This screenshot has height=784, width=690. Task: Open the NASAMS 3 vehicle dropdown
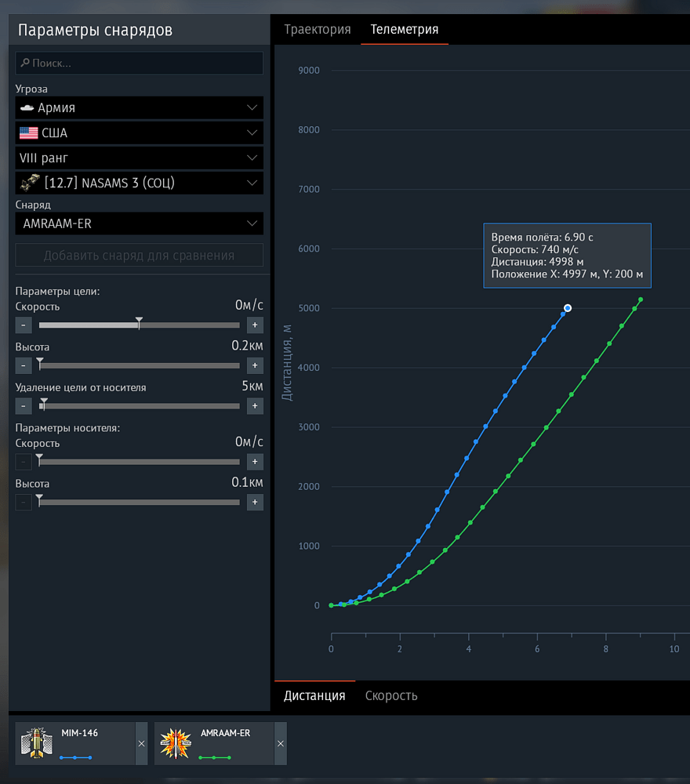[x=140, y=183]
